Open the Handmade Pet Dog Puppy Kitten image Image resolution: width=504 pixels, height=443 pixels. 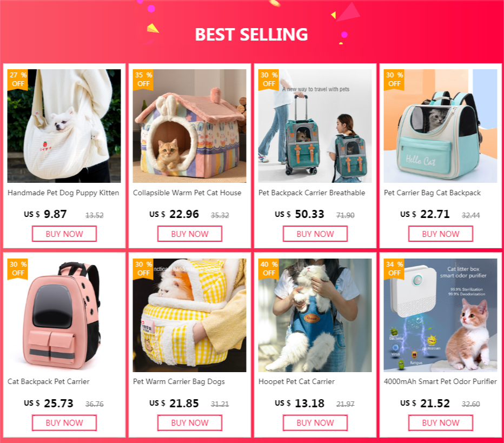point(64,126)
